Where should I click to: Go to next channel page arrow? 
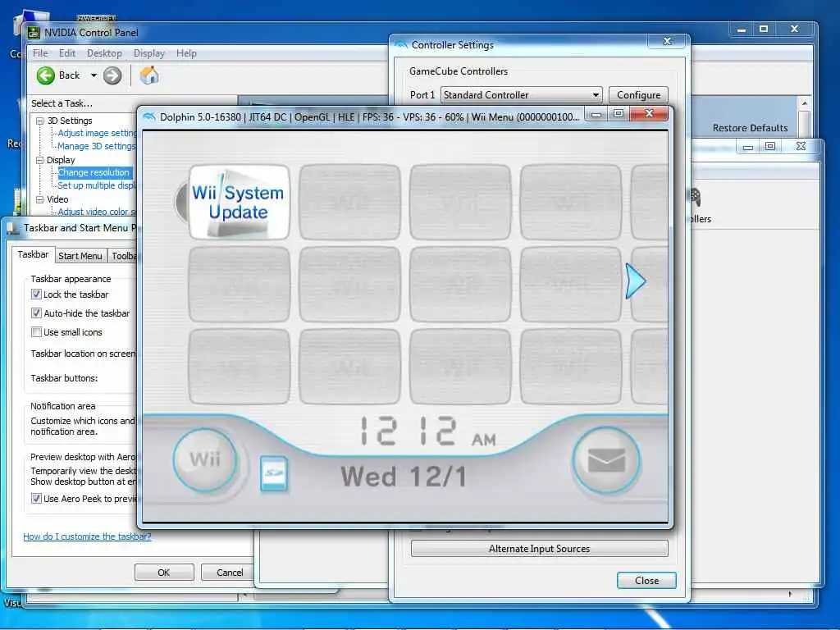click(x=636, y=281)
